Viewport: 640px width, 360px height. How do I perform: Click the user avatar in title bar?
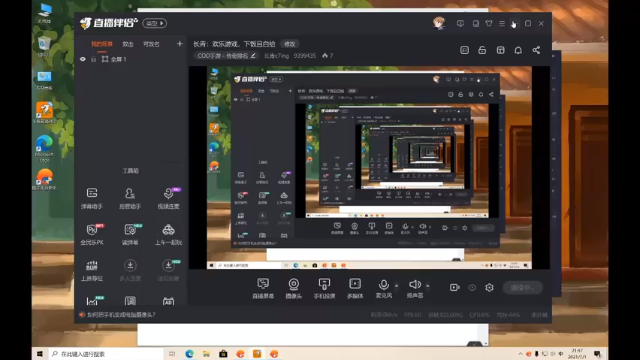[439, 23]
